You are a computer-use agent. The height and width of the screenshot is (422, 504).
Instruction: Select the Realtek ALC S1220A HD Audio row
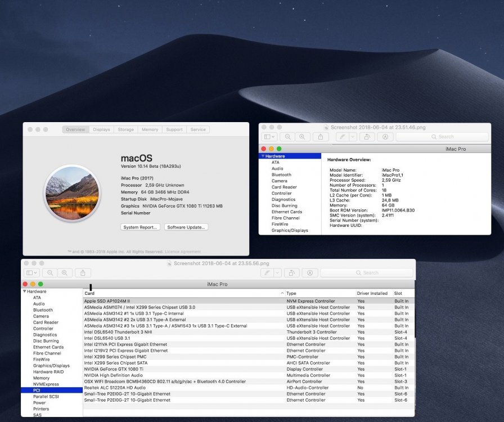249,388
